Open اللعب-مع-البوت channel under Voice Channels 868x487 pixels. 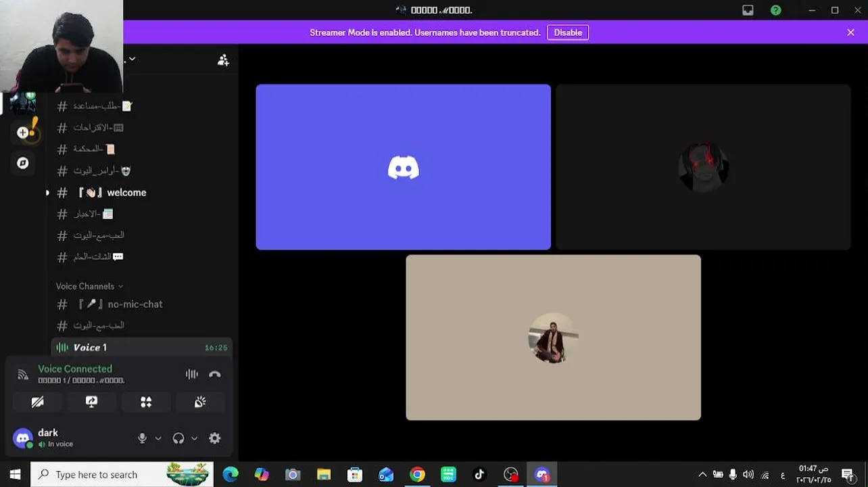tap(142, 325)
